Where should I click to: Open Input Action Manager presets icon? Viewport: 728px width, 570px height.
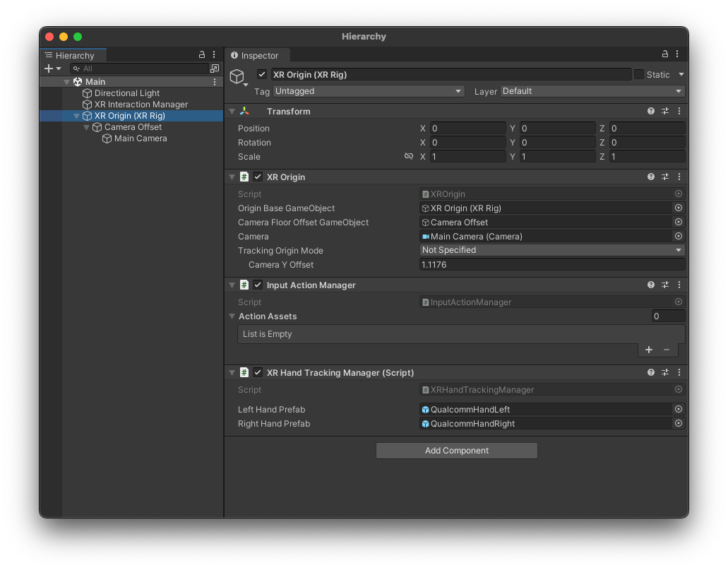point(665,285)
